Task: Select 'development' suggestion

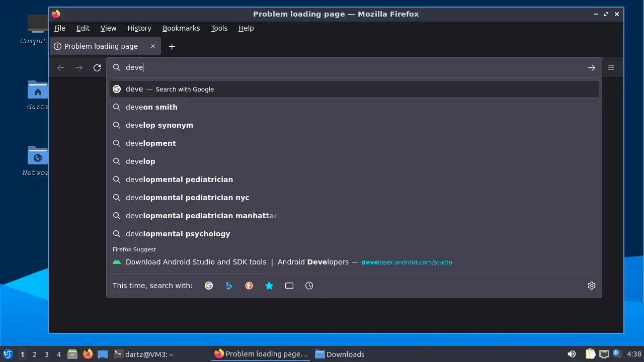Action: tap(354, 143)
